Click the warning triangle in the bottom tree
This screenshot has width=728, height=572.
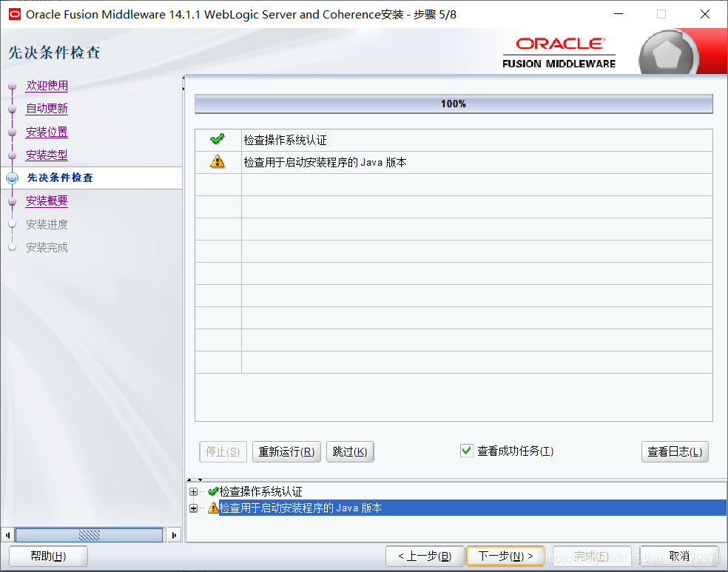click(213, 508)
